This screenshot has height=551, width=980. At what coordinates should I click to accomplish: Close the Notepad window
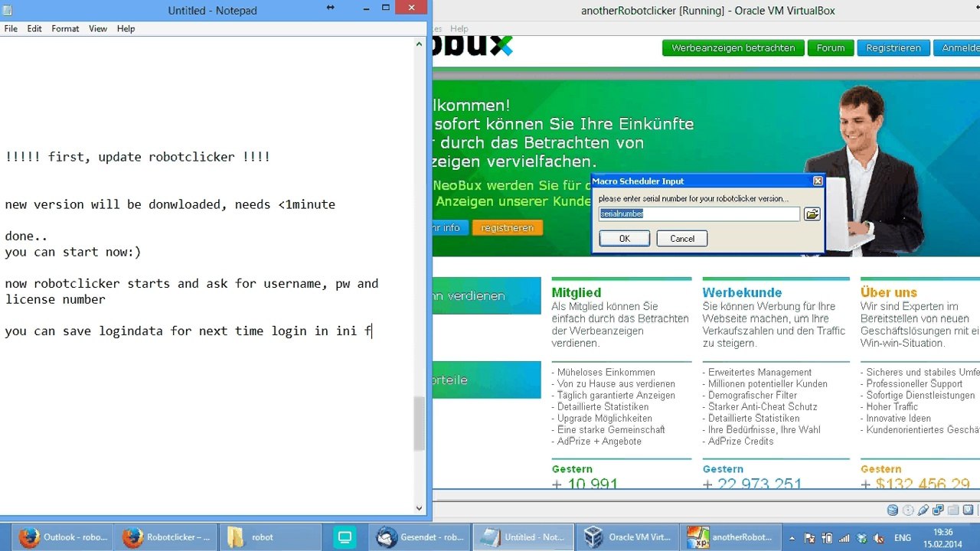pos(413,8)
